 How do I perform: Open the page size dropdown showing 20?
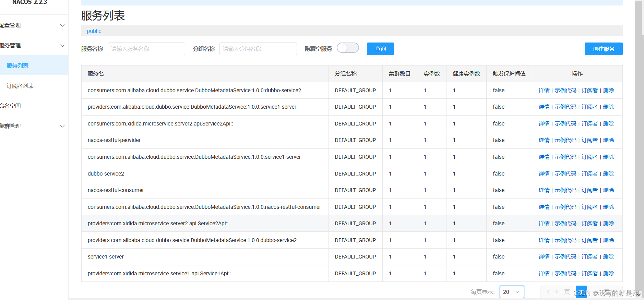(512, 292)
